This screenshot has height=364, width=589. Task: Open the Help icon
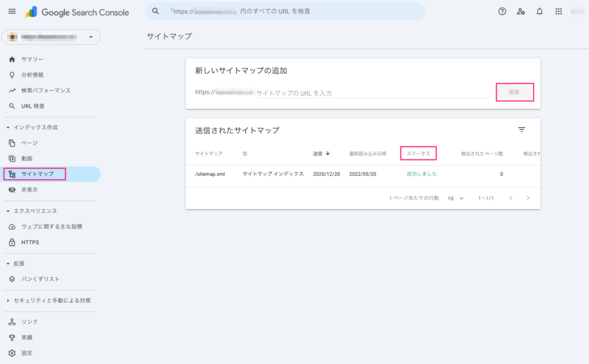[502, 11]
